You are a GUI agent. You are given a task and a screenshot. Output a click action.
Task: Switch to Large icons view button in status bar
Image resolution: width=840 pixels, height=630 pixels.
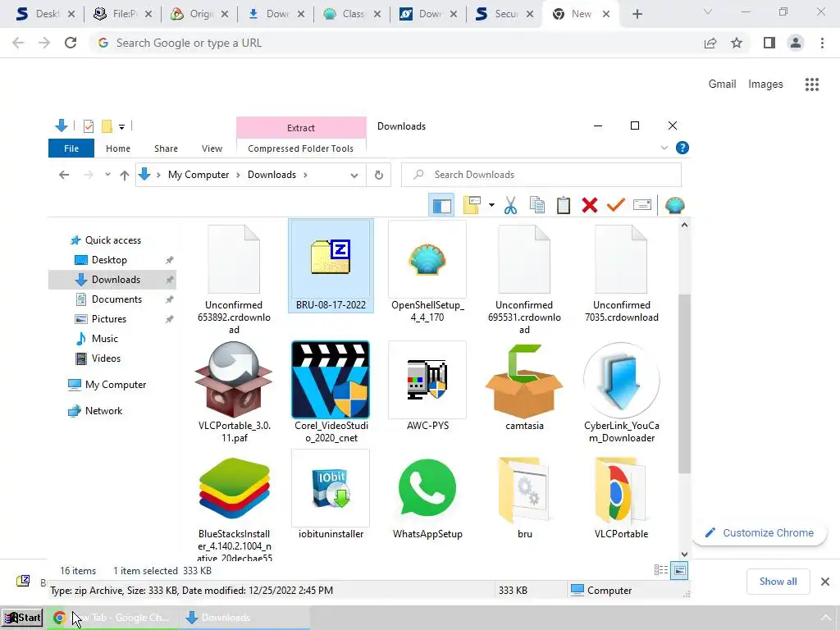click(679, 571)
